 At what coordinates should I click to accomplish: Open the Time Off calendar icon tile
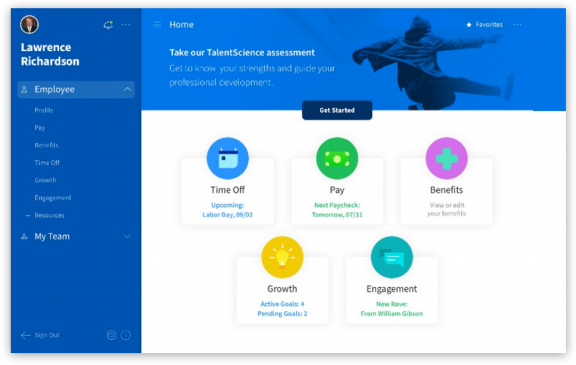(228, 158)
